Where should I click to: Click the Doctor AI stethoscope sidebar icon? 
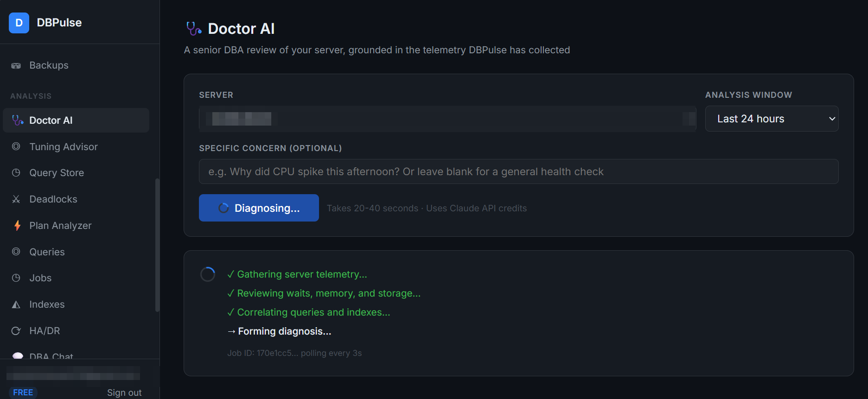click(x=18, y=120)
